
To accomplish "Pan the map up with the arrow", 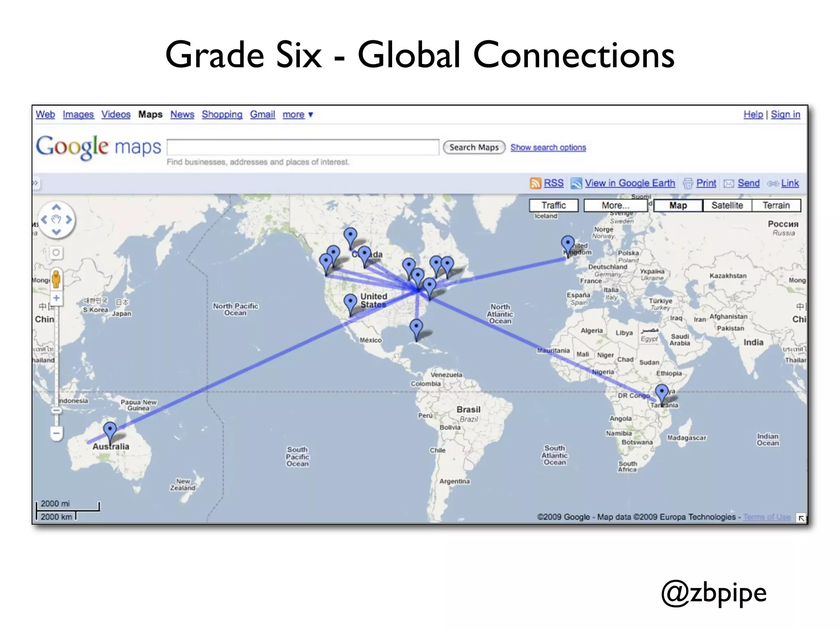I will (x=57, y=207).
